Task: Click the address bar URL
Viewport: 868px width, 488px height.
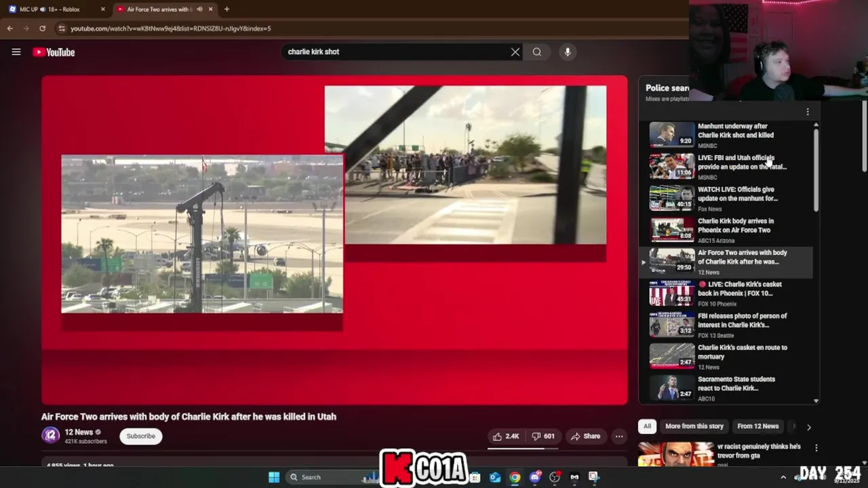Action: click(x=170, y=28)
